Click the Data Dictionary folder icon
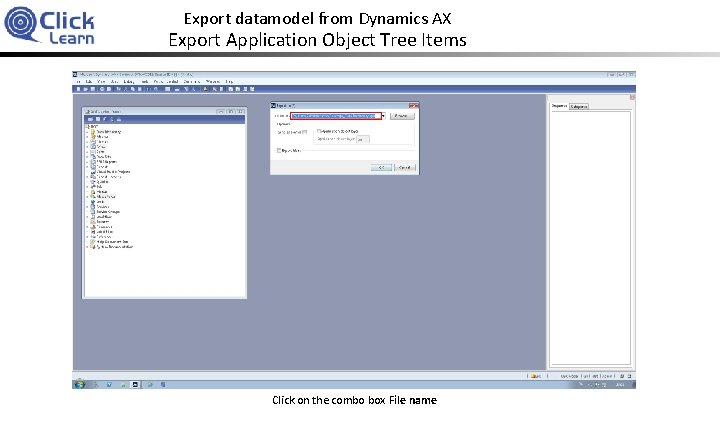Image resolution: width=720 pixels, height=437 pixels. [93, 132]
